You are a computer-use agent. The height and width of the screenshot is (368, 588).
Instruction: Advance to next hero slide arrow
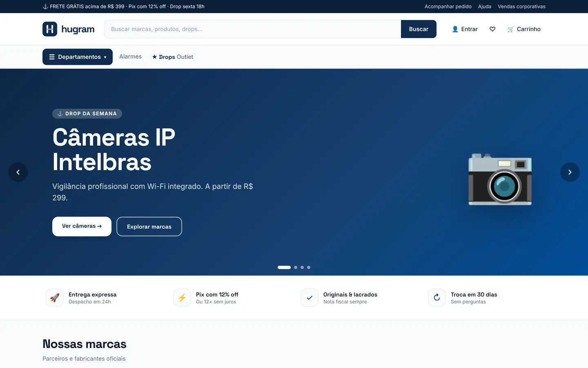coord(570,172)
